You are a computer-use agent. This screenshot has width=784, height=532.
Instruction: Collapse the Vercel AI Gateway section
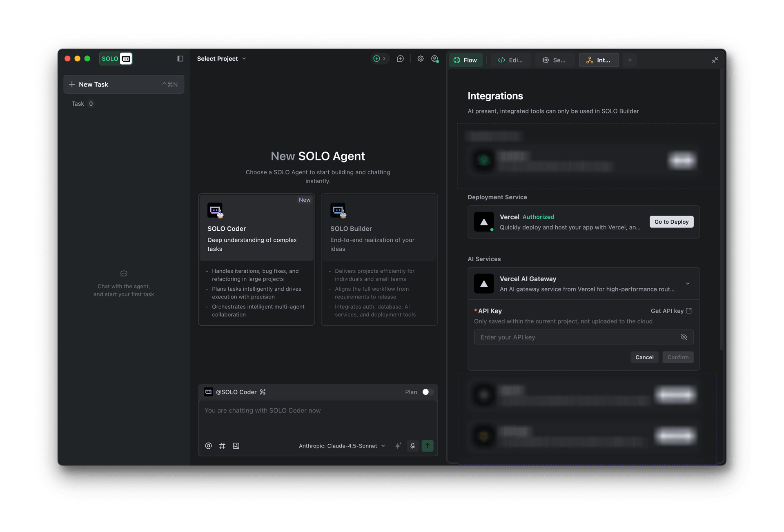pos(688,284)
